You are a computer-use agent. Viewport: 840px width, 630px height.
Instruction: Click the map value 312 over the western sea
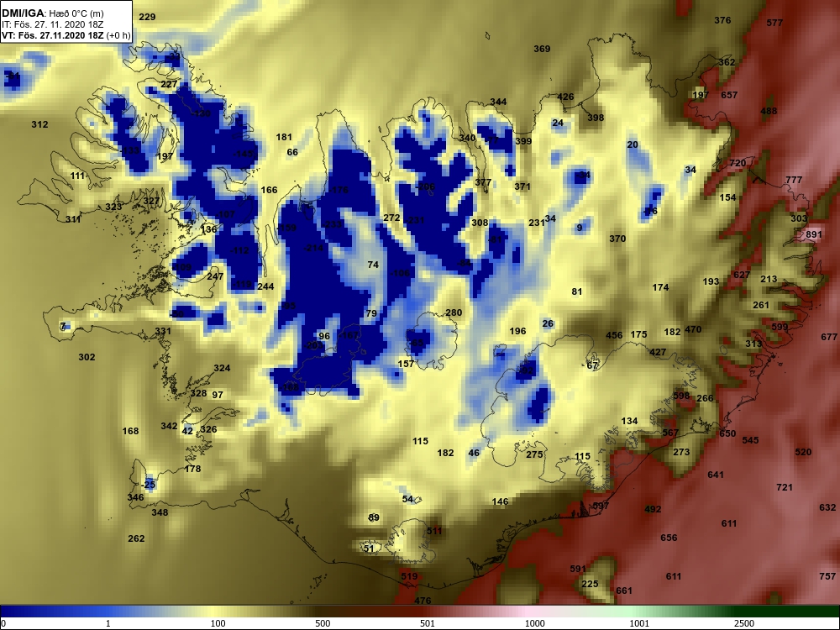[39, 124]
